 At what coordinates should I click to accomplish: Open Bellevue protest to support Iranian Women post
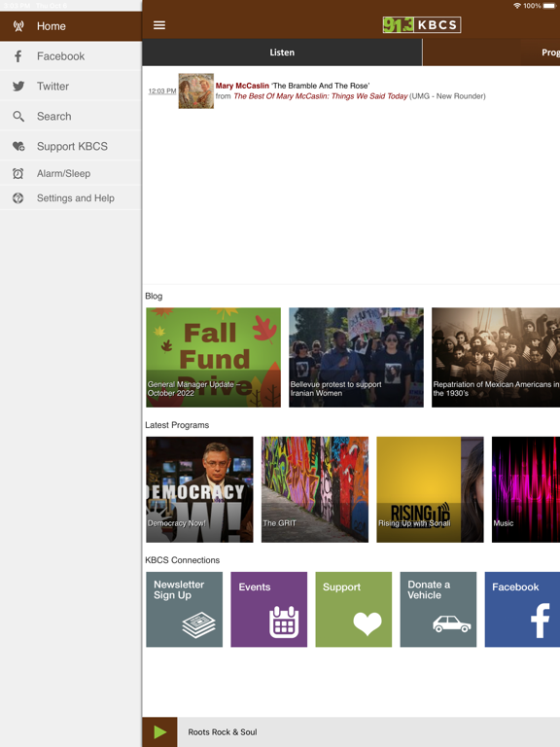click(x=356, y=357)
